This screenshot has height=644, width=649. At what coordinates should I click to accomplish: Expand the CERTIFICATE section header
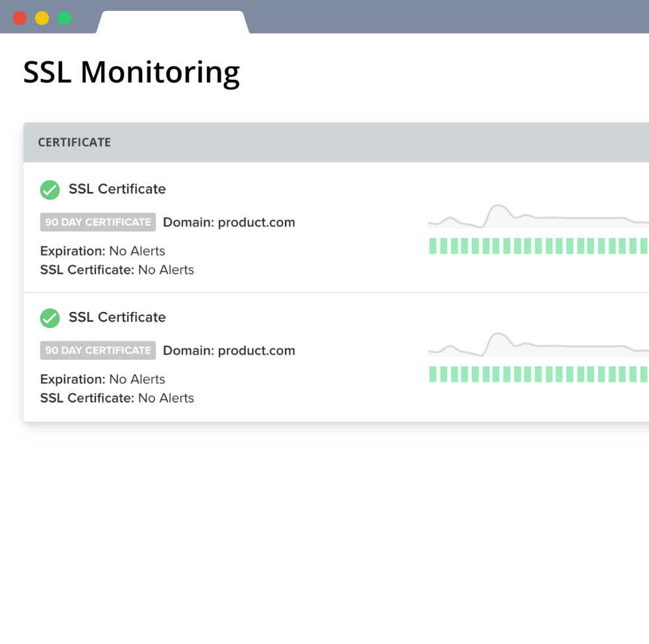tap(74, 141)
